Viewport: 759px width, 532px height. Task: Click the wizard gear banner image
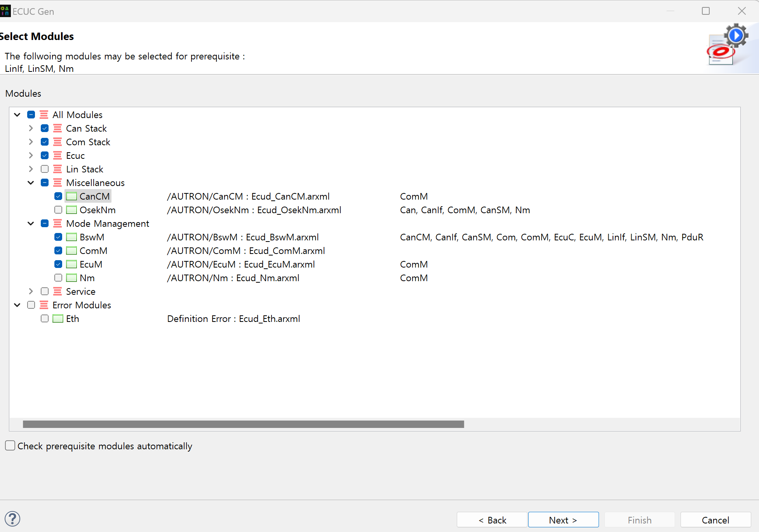coord(728,45)
